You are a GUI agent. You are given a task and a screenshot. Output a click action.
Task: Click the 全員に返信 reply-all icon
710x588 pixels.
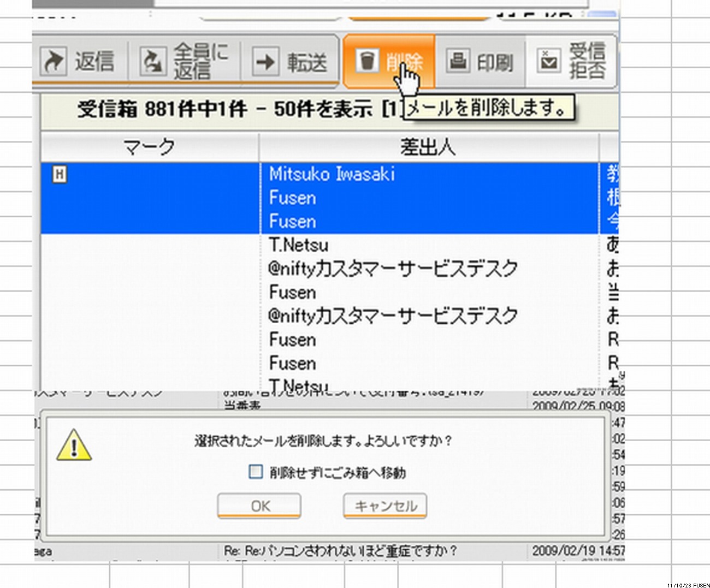[x=153, y=61]
